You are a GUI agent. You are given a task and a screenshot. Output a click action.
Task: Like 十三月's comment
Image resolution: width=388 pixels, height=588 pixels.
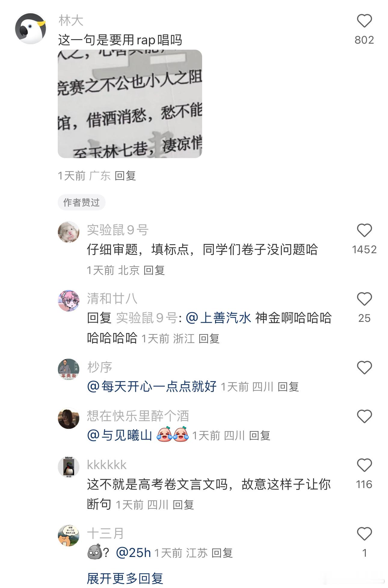coord(364,534)
